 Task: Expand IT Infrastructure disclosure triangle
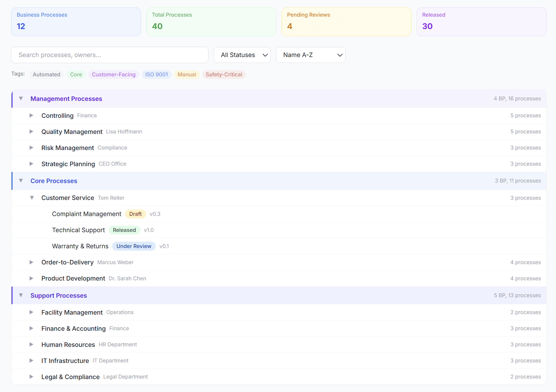[x=31, y=361]
